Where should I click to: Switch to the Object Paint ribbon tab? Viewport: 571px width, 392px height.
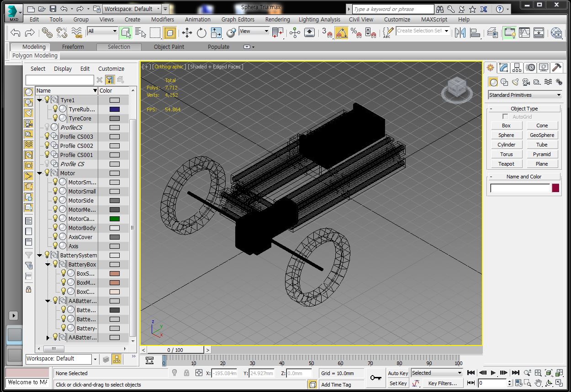tap(168, 47)
